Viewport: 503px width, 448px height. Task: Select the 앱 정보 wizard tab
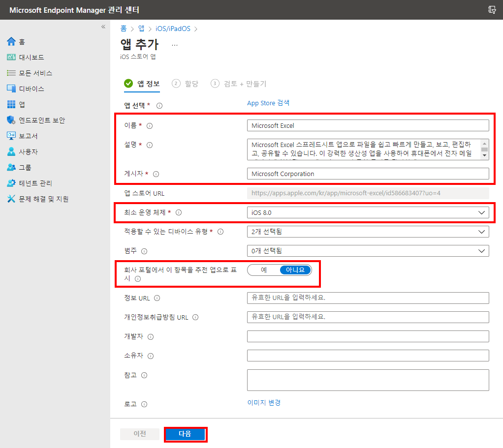[x=142, y=84]
